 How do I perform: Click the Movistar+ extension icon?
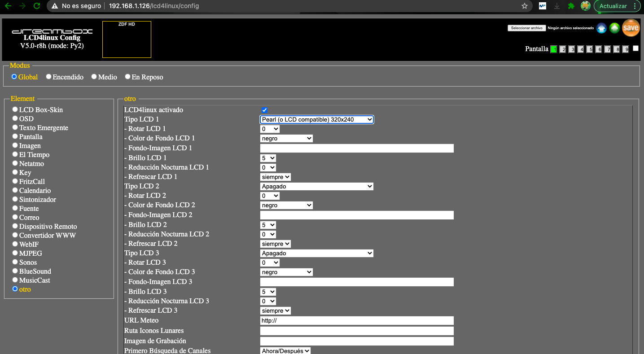(542, 6)
